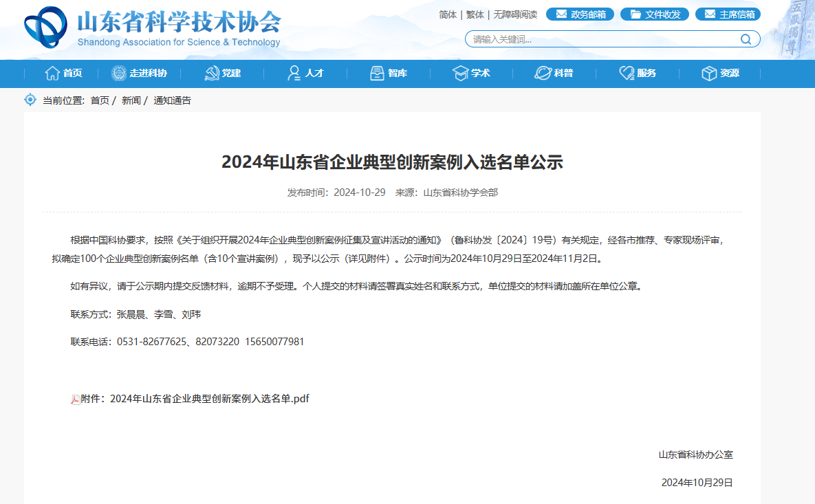Select the 人才 navigation item
Screen dimensions: 815x504
click(x=305, y=73)
